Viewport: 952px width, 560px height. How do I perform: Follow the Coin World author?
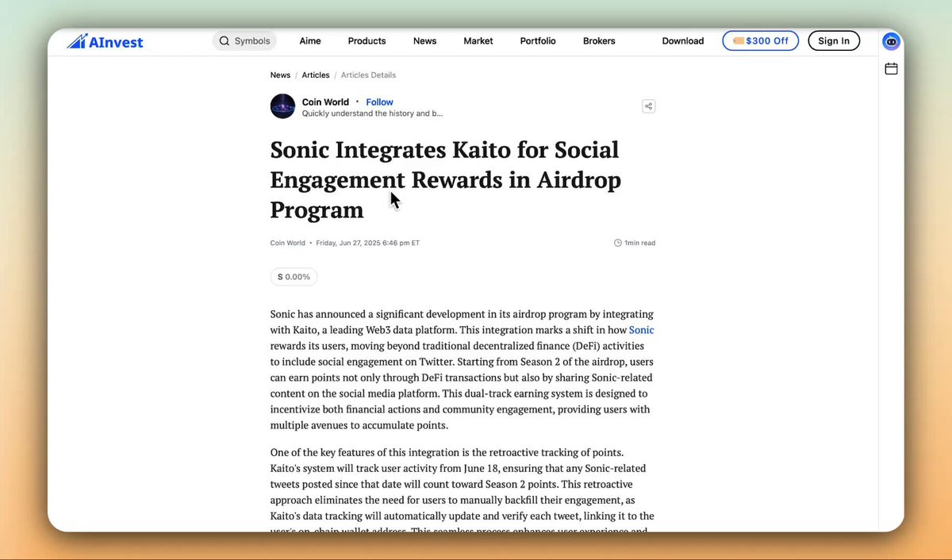(379, 102)
